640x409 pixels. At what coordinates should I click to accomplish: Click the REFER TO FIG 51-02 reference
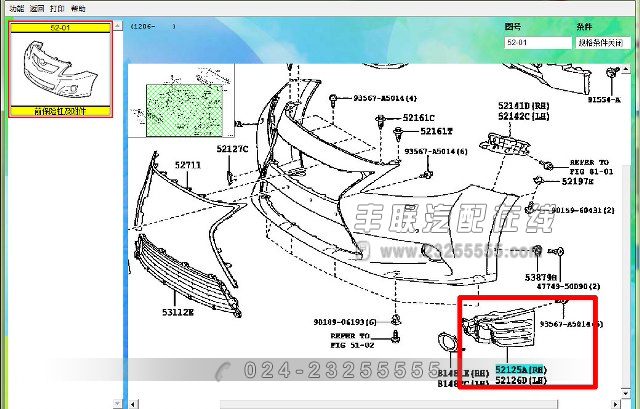click(x=350, y=340)
